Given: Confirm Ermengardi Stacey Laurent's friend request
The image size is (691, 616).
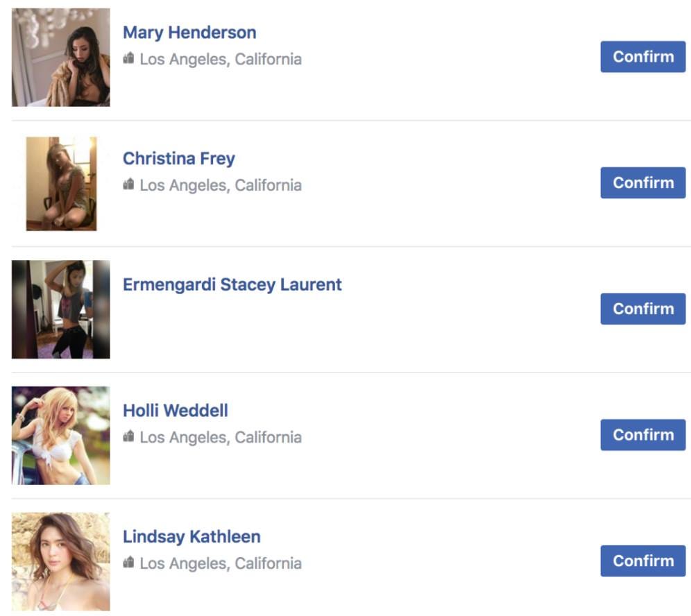Looking at the screenshot, I should [x=642, y=309].
